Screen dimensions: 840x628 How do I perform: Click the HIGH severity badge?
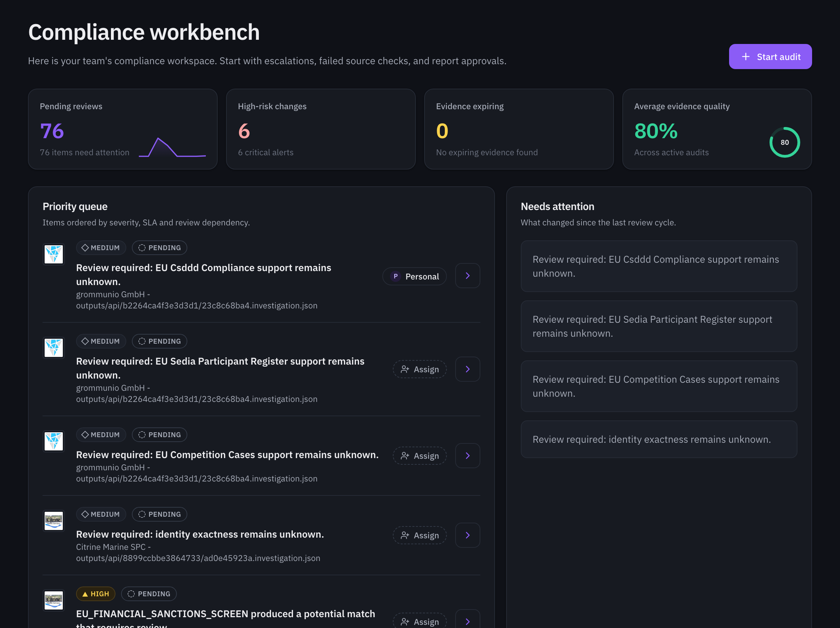pyautogui.click(x=96, y=594)
